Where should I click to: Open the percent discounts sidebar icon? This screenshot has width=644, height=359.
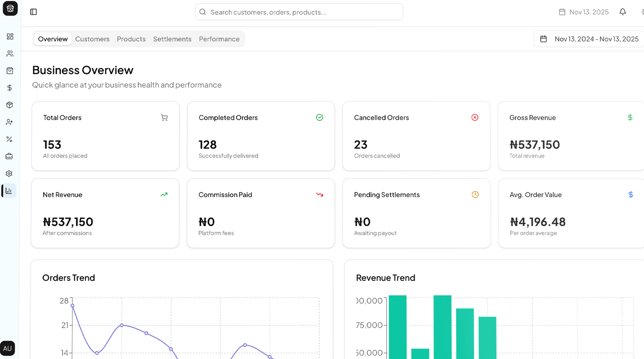click(x=10, y=139)
